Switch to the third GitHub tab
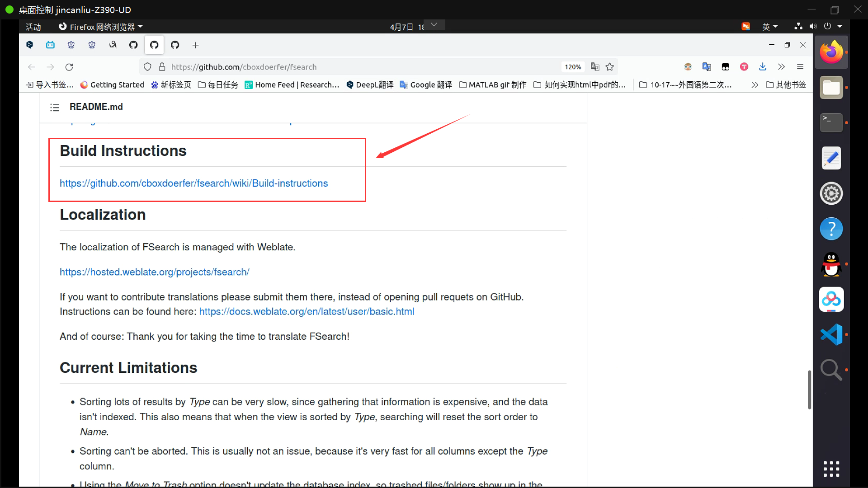 click(x=175, y=45)
